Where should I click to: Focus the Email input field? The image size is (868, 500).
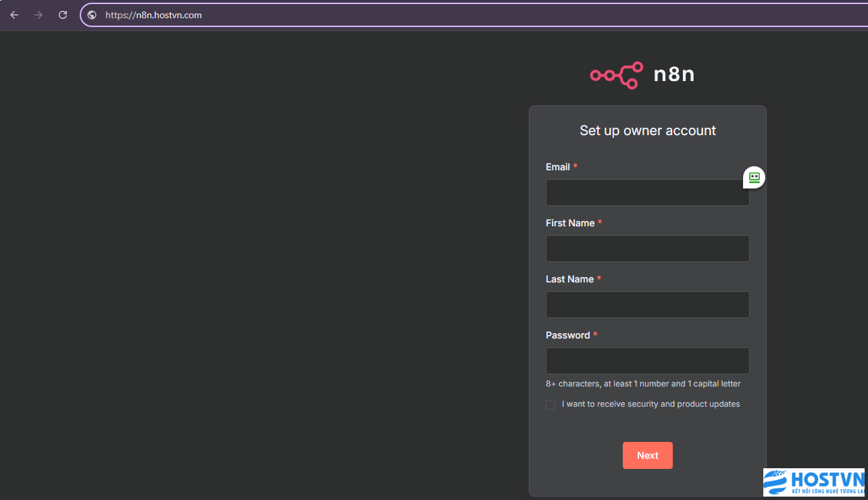(647, 193)
